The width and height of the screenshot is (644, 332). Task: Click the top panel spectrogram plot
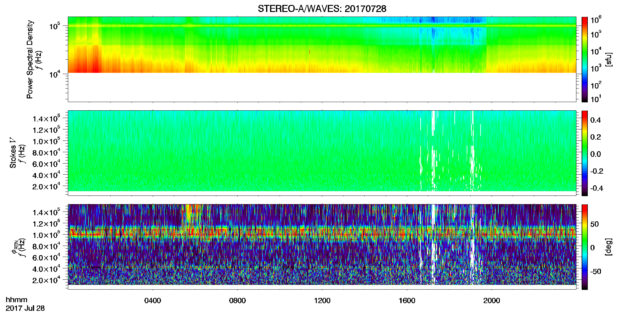(x=322, y=59)
